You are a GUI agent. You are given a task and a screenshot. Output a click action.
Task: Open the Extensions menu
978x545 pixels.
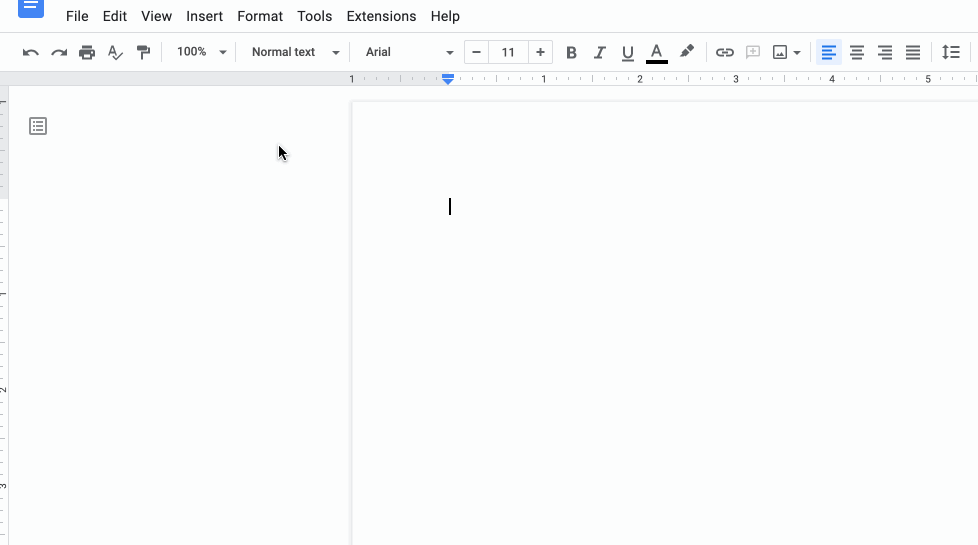click(x=381, y=16)
